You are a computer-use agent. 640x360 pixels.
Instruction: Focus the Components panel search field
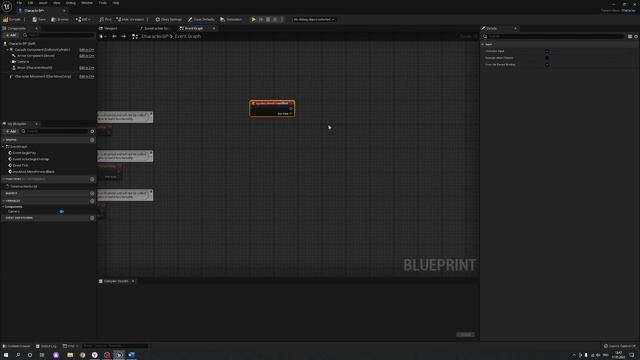59,35
